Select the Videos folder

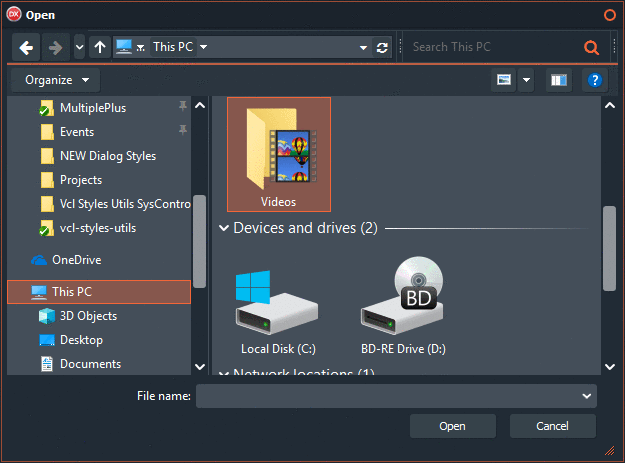pyautogui.click(x=278, y=154)
